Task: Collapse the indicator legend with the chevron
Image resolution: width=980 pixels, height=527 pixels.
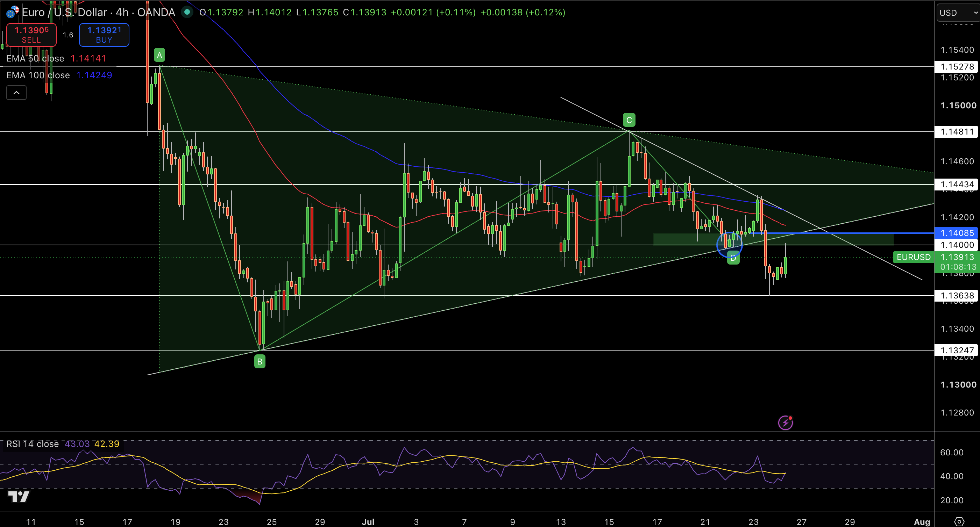Action: coord(16,92)
